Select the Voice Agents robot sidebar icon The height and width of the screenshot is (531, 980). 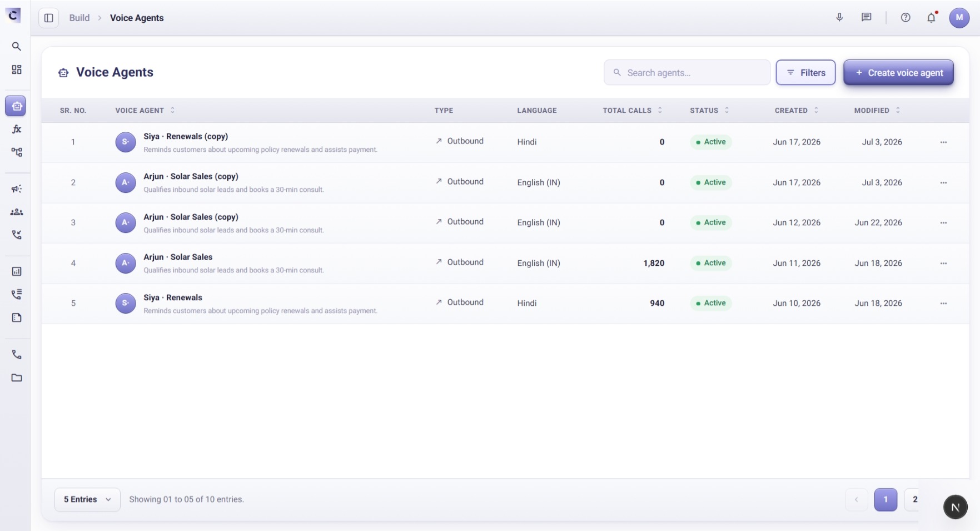[16, 106]
